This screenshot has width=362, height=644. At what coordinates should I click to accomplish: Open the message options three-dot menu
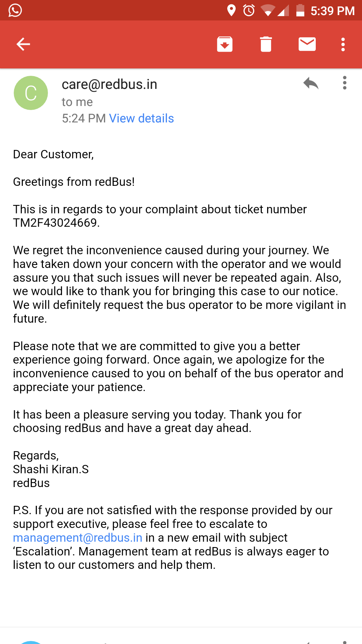345,83
